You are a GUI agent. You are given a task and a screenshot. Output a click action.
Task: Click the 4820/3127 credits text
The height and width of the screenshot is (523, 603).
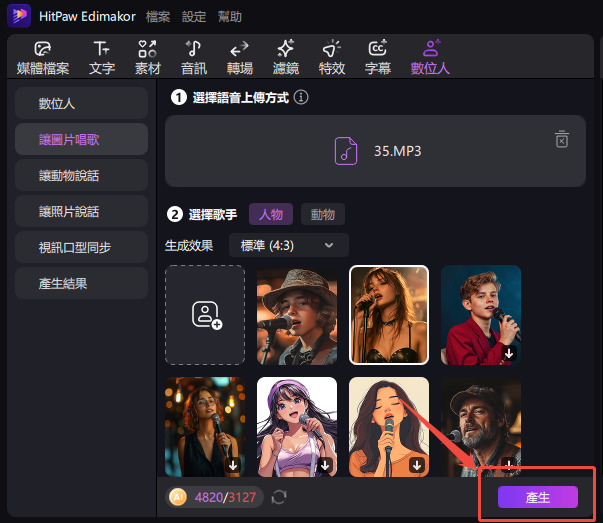225,497
